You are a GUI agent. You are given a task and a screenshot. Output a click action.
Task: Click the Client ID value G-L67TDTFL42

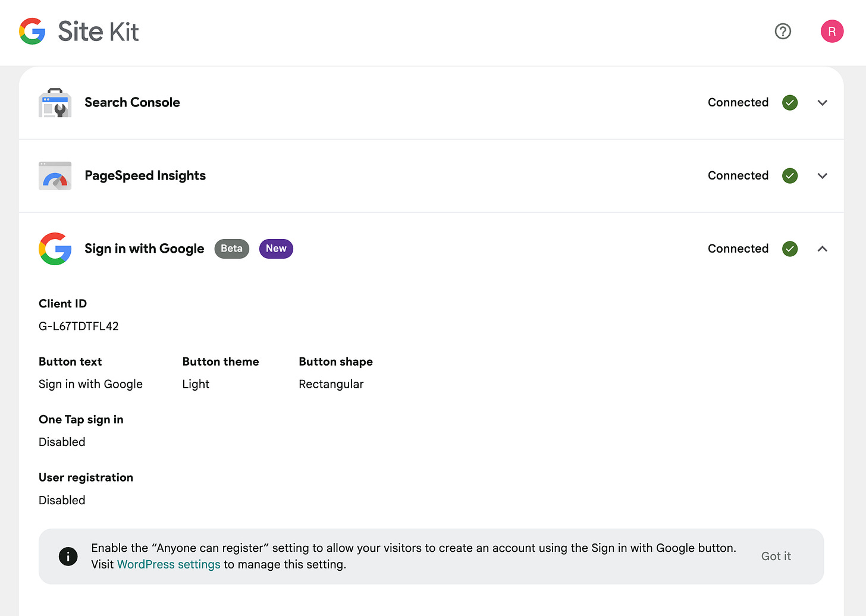79,326
